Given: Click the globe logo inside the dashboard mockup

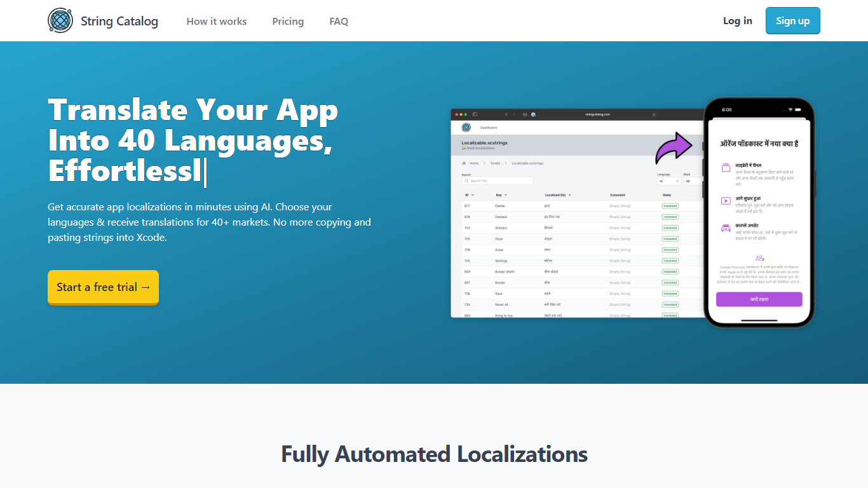Looking at the screenshot, I should tap(466, 127).
